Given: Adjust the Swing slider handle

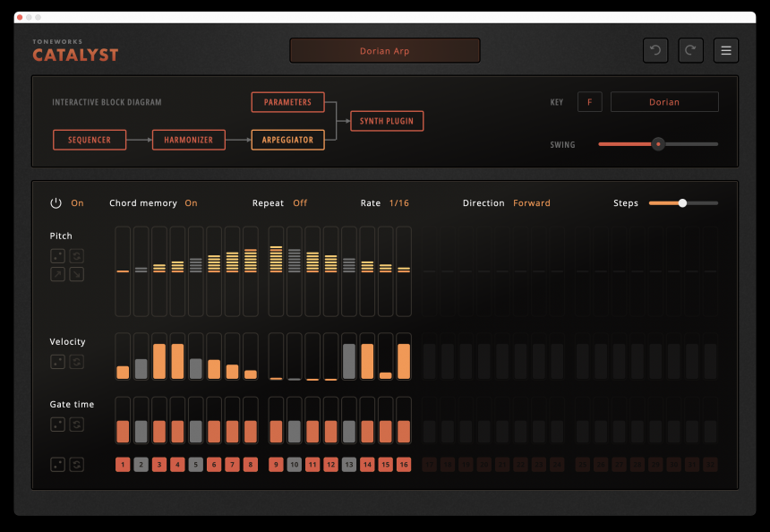Looking at the screenshot, I should coord(658,144).
